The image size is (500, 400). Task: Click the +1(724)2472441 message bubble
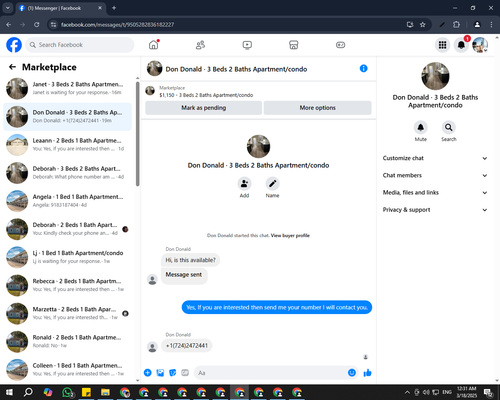[187, 345]
